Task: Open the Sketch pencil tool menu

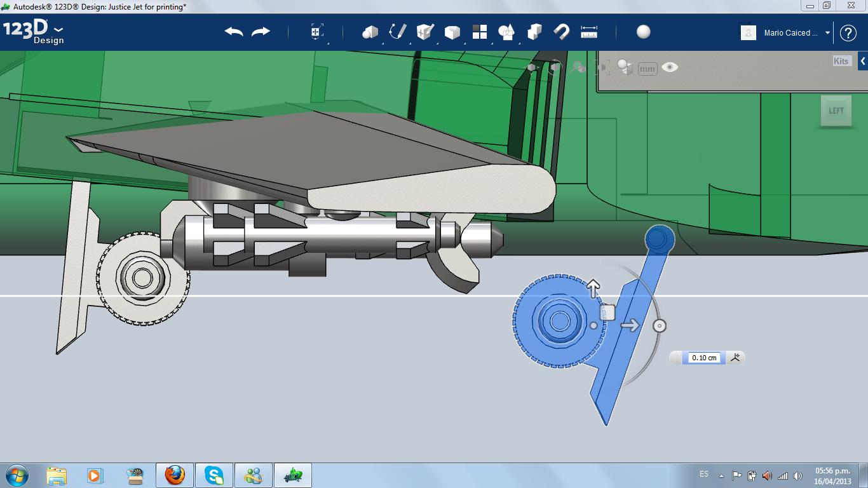Action: pos(398,32)
